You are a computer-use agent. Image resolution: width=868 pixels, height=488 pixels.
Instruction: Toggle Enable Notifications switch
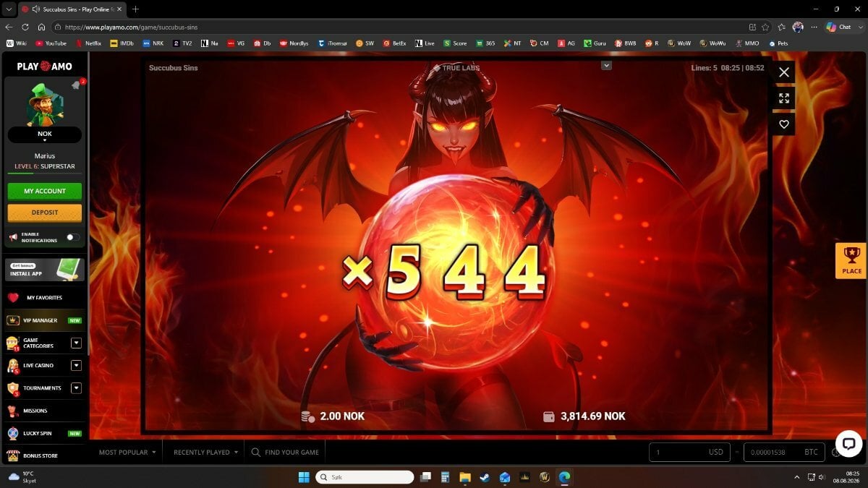tap(73, 237)
